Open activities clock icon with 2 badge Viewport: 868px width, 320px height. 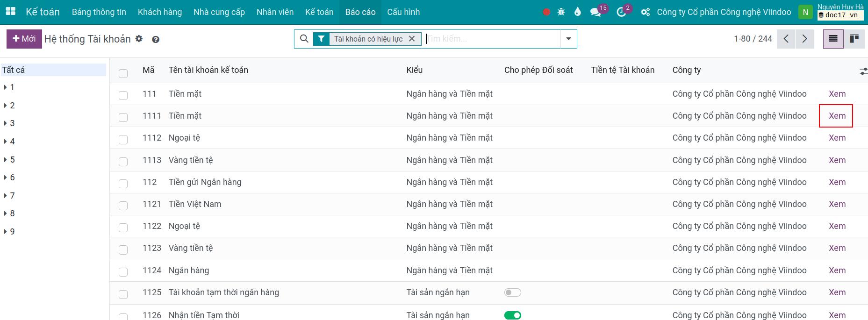[621, 12]
